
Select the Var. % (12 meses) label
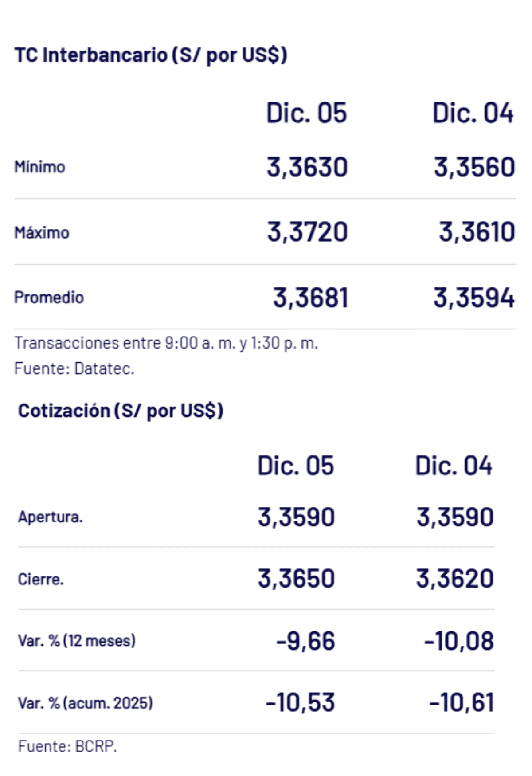[x=77, y=641]
